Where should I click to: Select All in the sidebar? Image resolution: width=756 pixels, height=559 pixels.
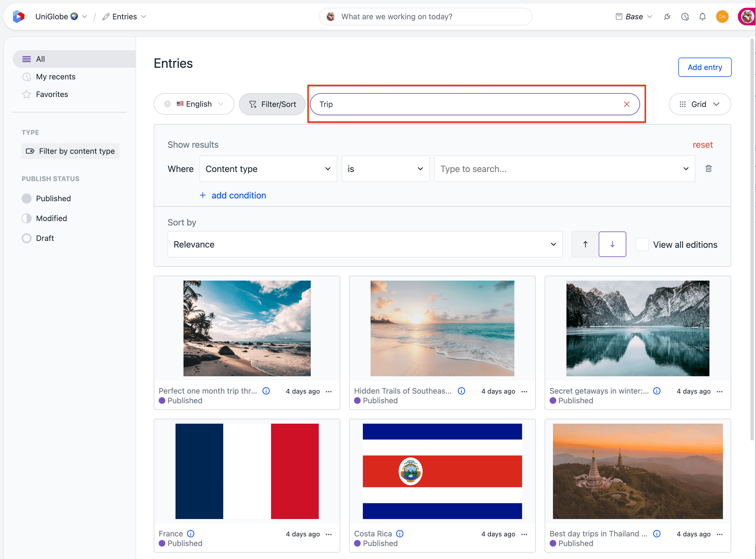pos(74,59)
